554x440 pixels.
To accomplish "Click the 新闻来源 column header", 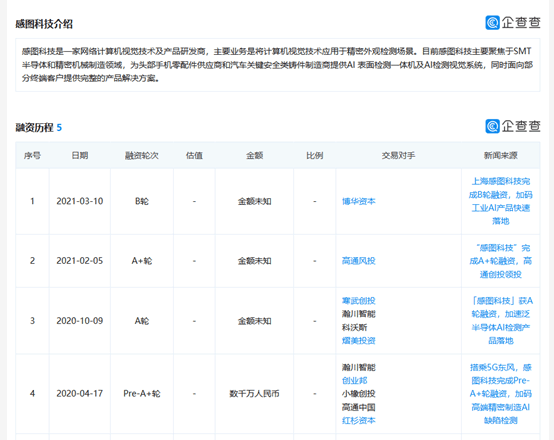I will [501, 156].
